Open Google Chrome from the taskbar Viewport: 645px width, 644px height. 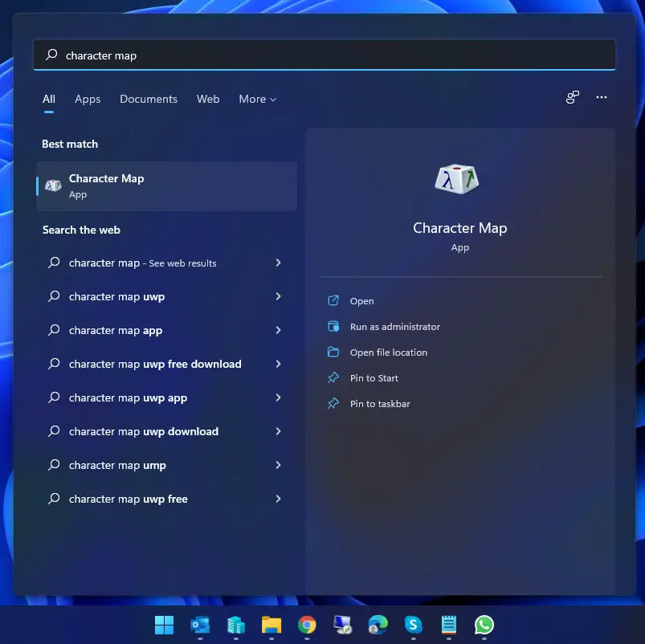(307, 625)
